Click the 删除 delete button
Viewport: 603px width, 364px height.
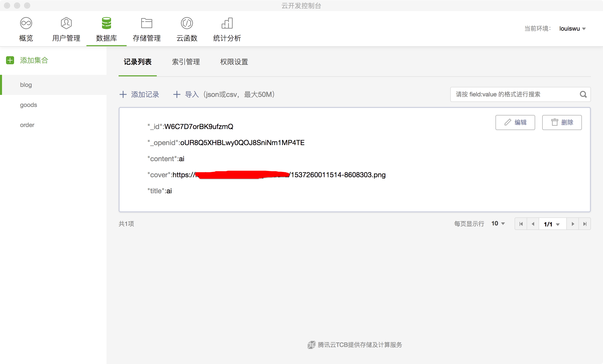[x=562, y=123]
